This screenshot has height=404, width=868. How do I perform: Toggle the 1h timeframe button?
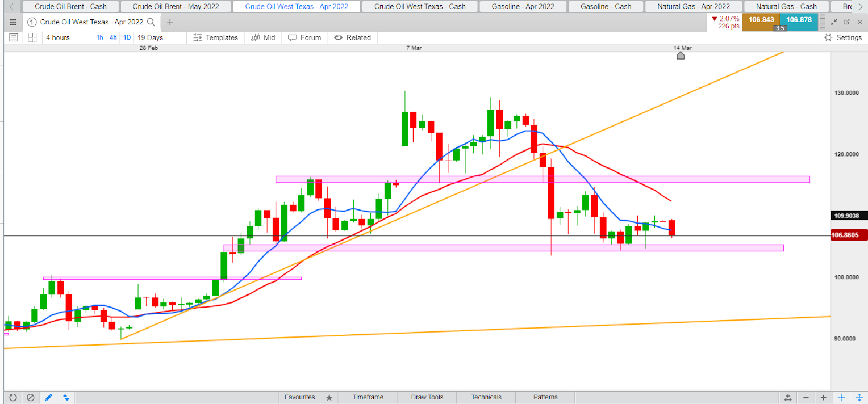[x=100, y=37]
